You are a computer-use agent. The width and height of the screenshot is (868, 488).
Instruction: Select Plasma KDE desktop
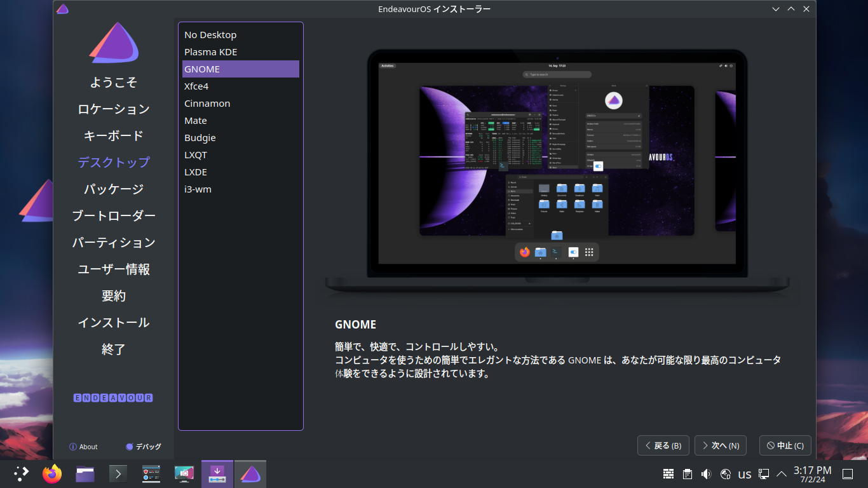click(x=241, y=52)
